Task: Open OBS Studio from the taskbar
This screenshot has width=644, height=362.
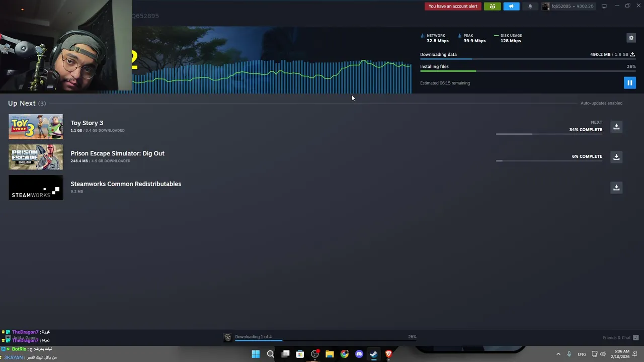Action: click(x=315, y=354)
